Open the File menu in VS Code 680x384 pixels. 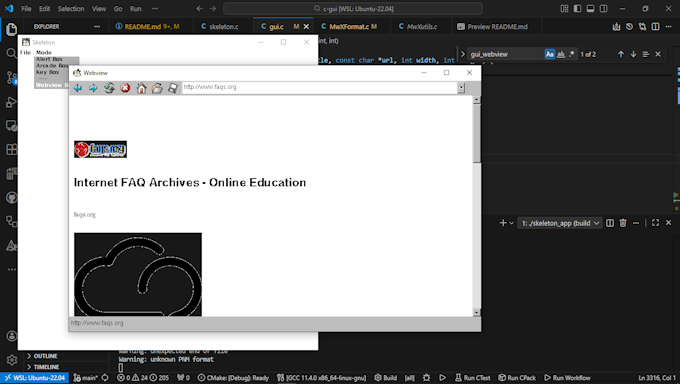[x=26, y=9]
